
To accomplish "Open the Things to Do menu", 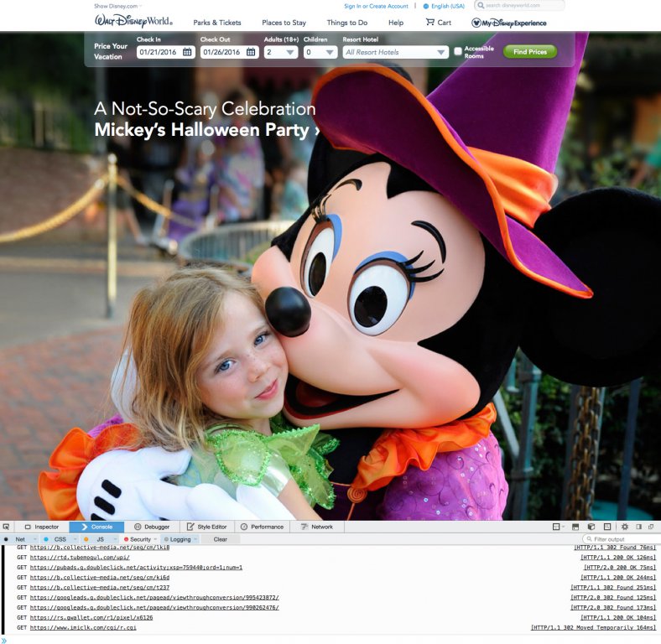I will point(347,23).
